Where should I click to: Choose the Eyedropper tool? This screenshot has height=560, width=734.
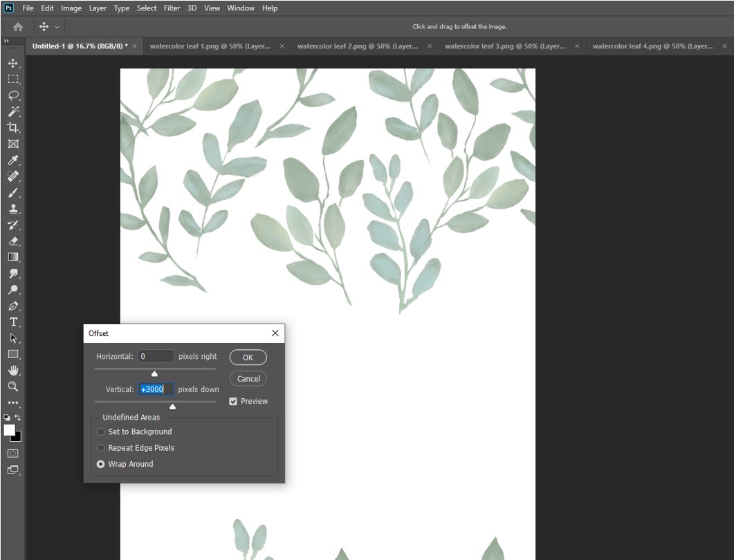pos(13,160)
